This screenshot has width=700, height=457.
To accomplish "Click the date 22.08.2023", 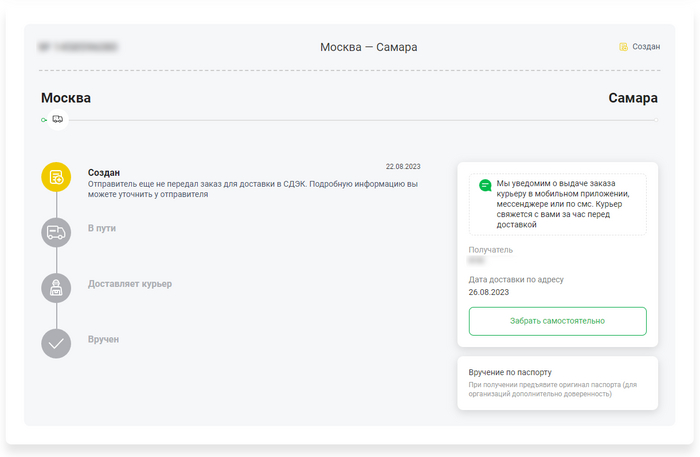I will click(403, 166).
